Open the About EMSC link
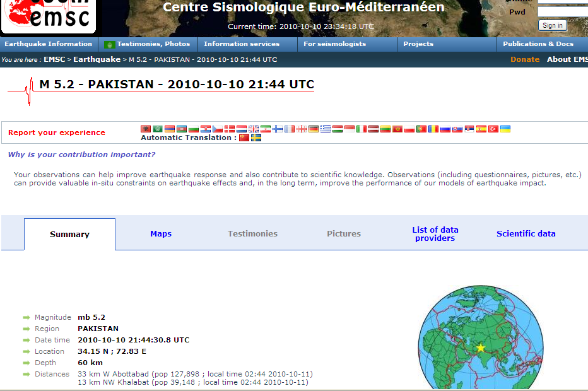588x391 pixels. [x=567, y=59]
